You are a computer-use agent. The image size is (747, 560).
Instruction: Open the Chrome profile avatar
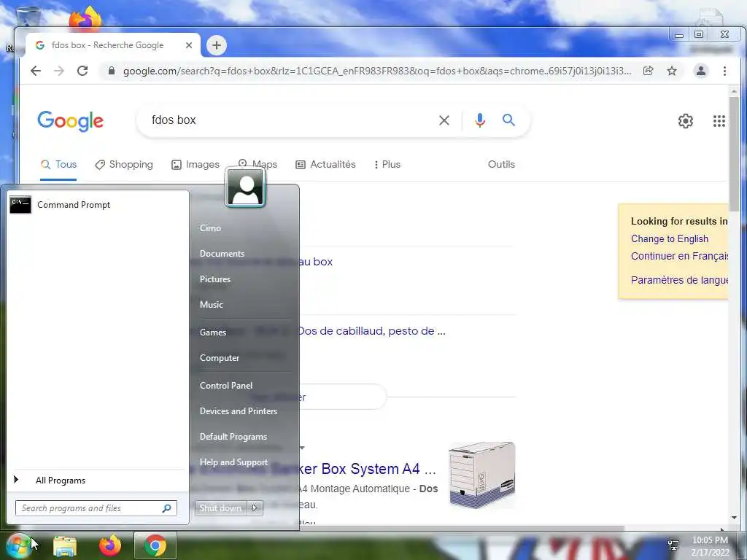click(x=701, y=71)
